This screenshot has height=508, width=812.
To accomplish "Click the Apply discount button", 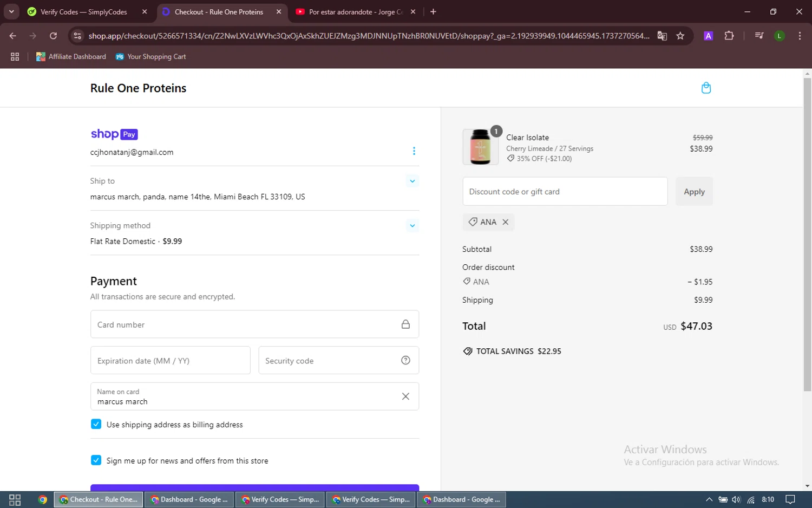I will pyautogui.click(x=694, y=191).
